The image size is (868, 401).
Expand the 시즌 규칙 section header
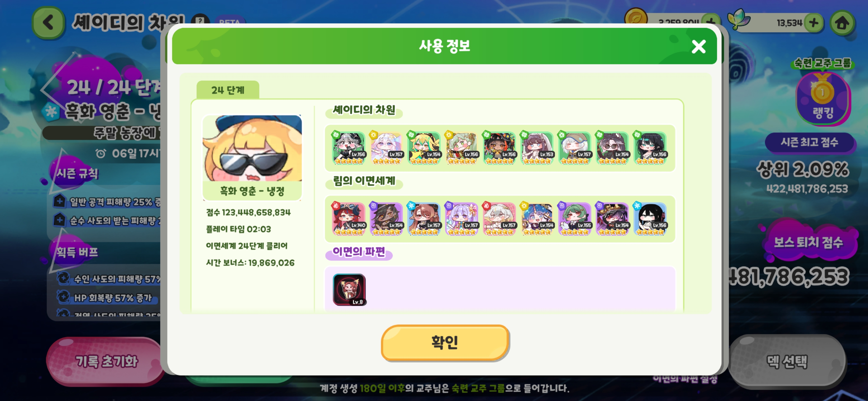tap(77, 173)
